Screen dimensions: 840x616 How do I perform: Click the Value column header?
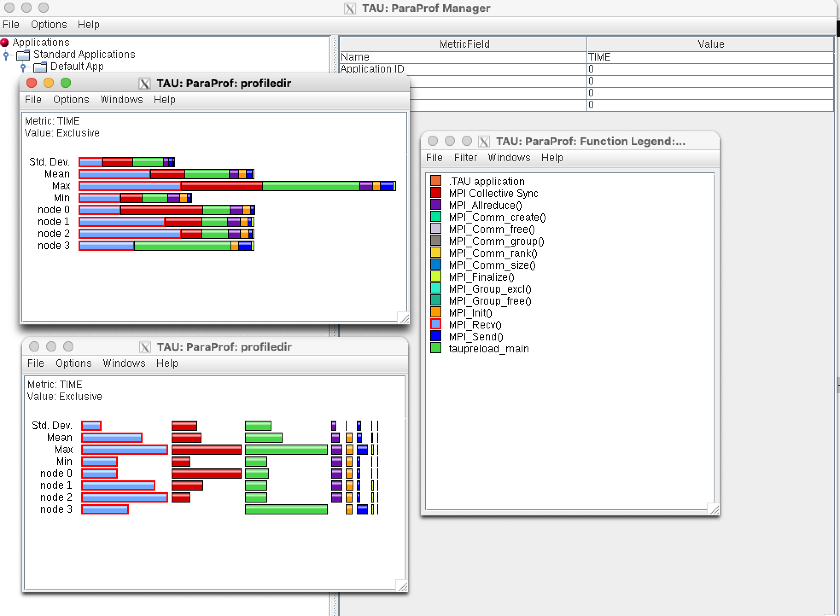pos(710,44)
